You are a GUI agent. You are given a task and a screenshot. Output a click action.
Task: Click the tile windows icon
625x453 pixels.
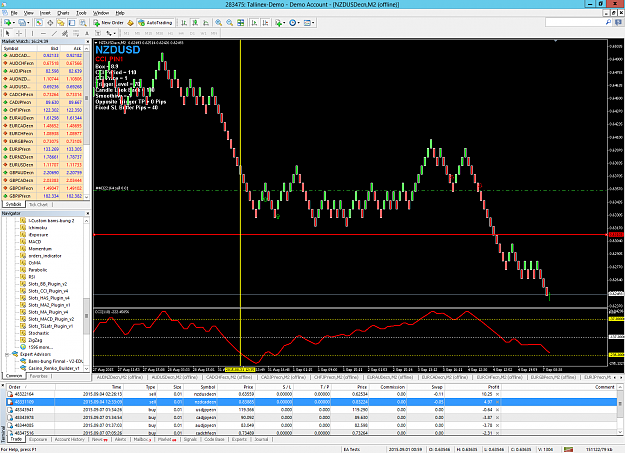pyautogui.click(x=241, y=23)
